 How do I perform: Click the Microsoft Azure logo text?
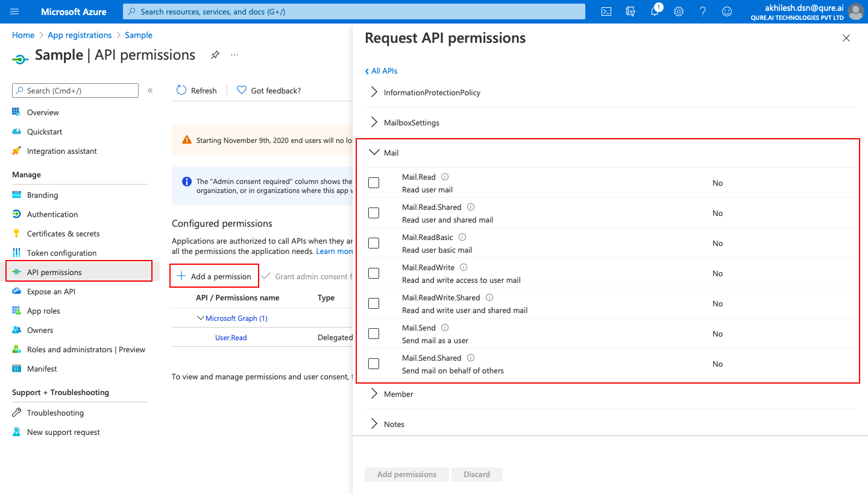point(74,11)
